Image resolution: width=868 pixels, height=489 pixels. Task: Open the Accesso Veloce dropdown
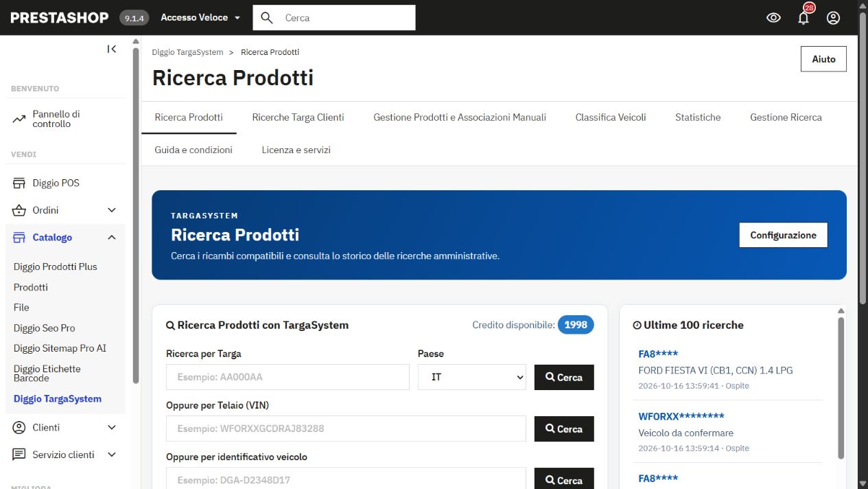(200, 18)
